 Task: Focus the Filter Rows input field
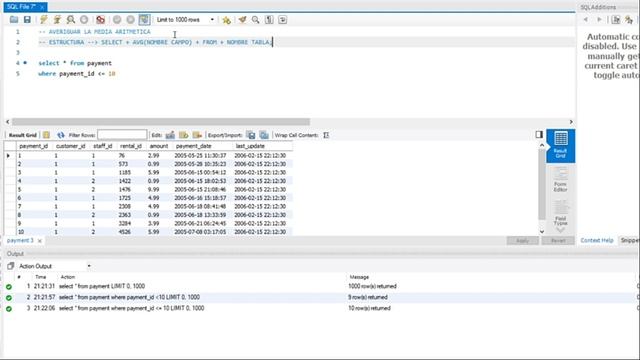[122, 135]
